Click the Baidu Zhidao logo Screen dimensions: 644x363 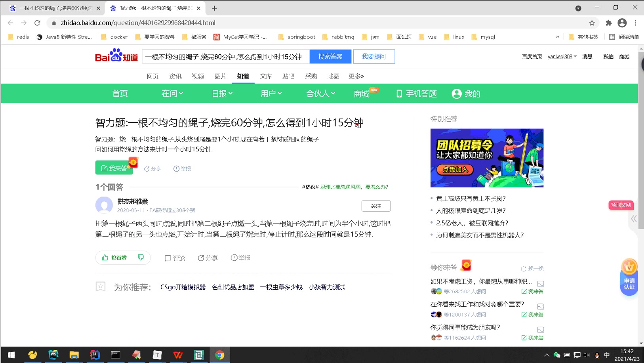tap(116, 56)
